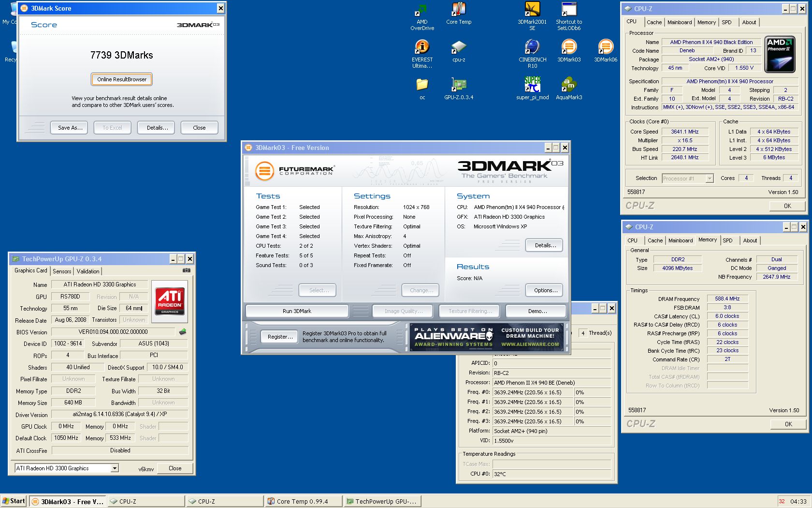Open SPD tab in top CPU-Z window

[x=726, y=22]
